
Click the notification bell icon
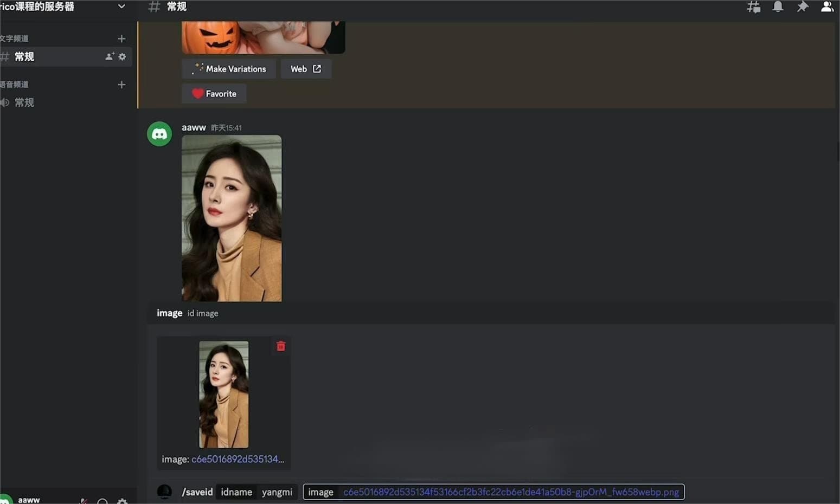click(778, 7)
